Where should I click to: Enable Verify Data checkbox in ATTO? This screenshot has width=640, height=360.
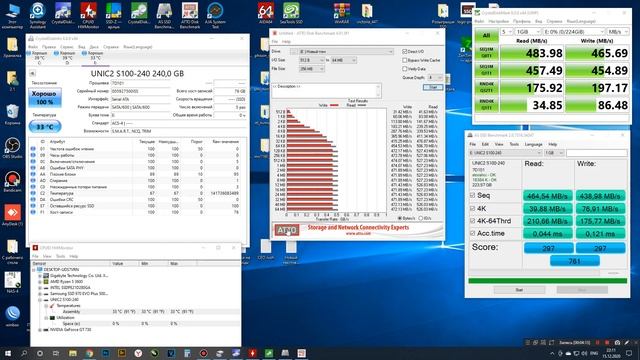pyautogui.click(x=404, y=69)
